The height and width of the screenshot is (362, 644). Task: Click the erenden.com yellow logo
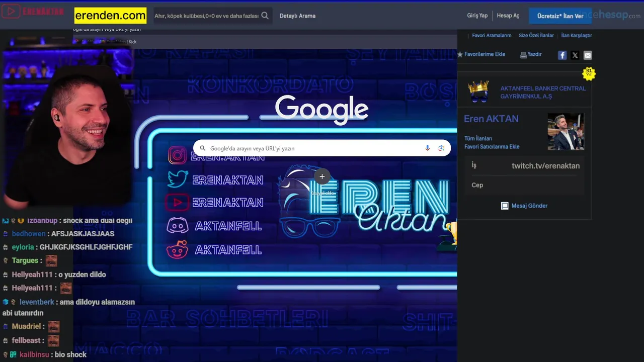[110, 16]
